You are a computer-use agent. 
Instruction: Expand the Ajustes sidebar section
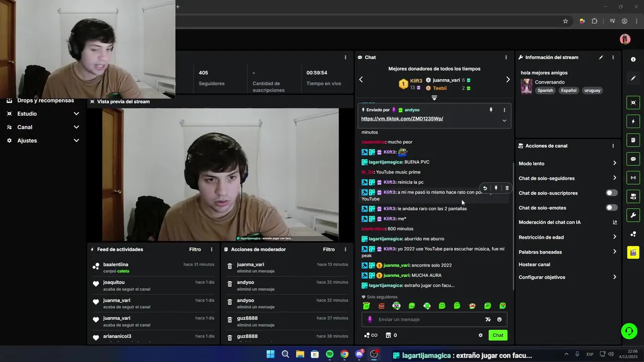[x=76, y=140]
